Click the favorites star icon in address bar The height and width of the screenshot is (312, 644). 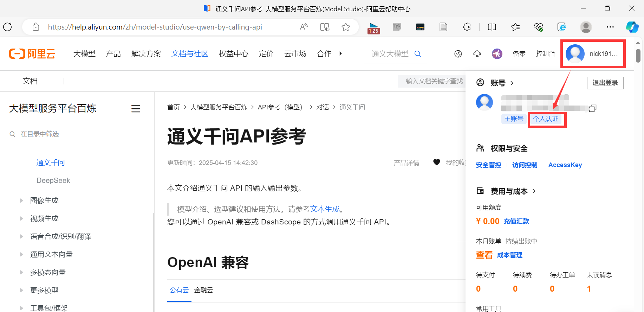pos(346,27)
